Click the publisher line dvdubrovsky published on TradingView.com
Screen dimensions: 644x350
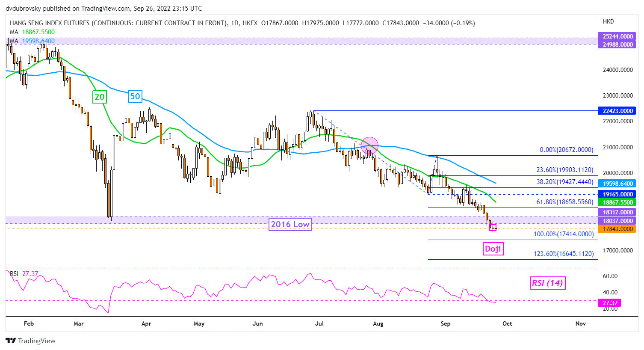point(103,9)
